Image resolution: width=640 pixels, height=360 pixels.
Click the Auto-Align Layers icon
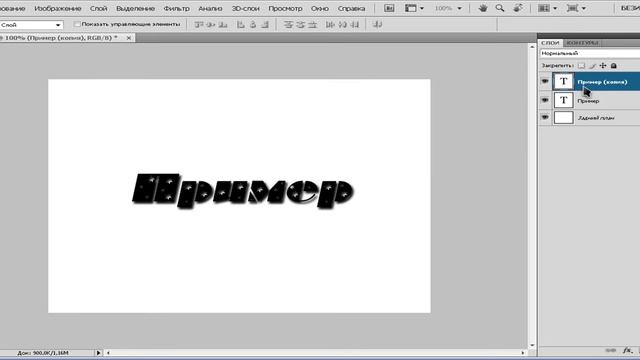[378, 25]
